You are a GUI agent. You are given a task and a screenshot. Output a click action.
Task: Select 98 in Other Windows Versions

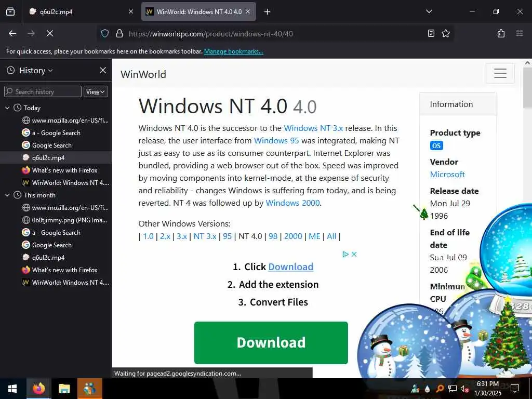click(x=273, y=236)
